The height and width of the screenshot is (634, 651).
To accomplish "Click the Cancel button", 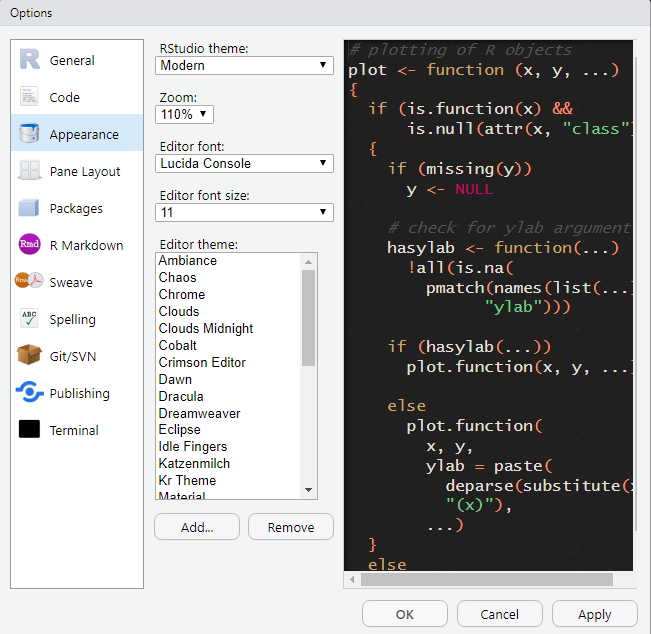I will coord(499,614).
